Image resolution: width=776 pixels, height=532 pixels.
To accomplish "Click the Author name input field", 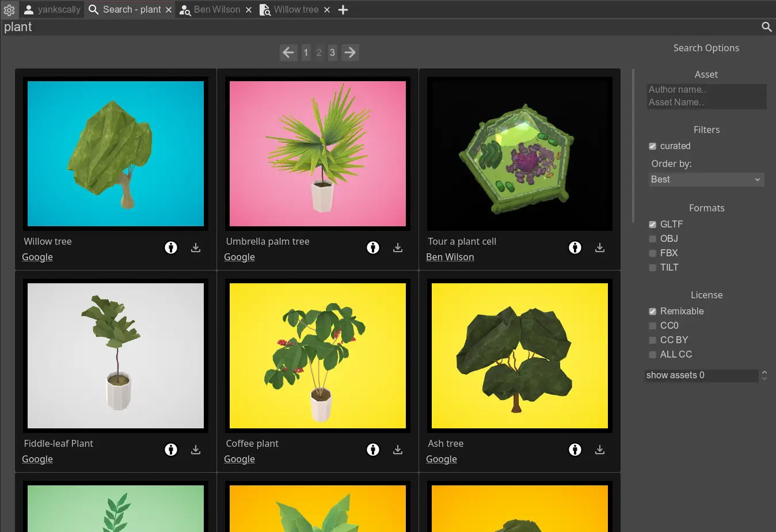I will (x=706, y=90).
